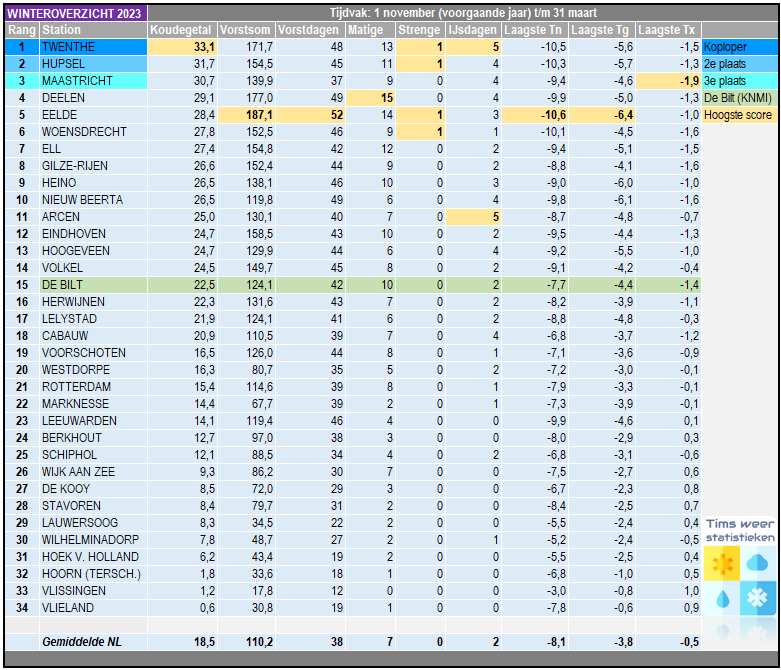
Task: Click the water drop icon in the logo
Action: tap(721, 598)
